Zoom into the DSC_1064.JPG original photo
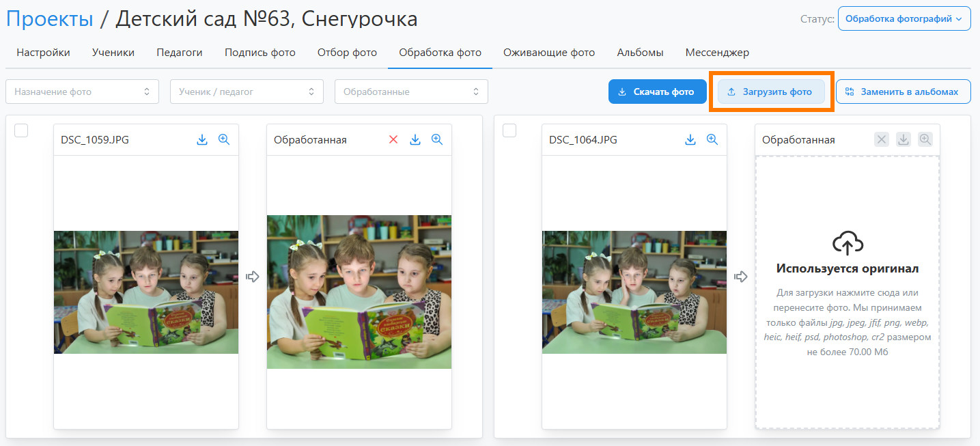This screenshot has height=446, width=980. (x=712, y=139)
